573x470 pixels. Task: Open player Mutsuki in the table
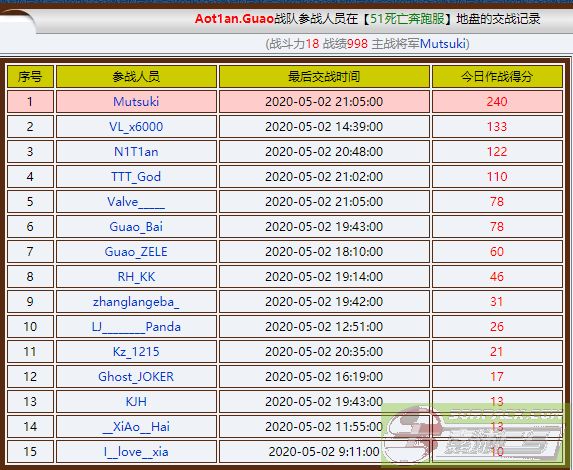(136, 102)
